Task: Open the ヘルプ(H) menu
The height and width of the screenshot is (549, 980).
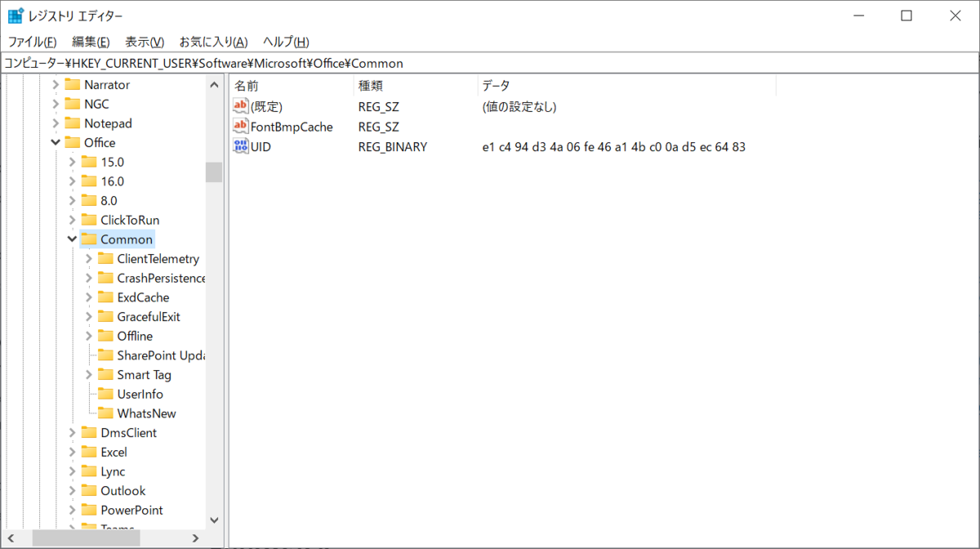Action: [286, 42]
